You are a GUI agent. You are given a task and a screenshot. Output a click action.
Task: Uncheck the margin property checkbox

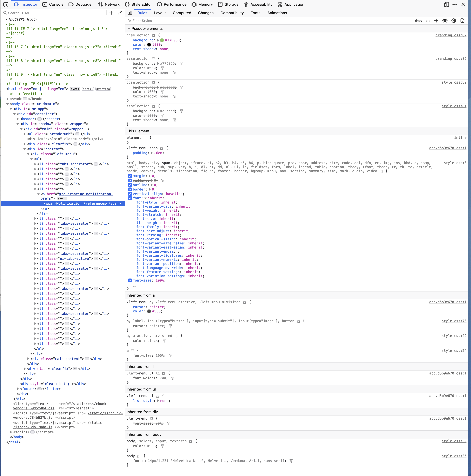click(x=130, y=176)
